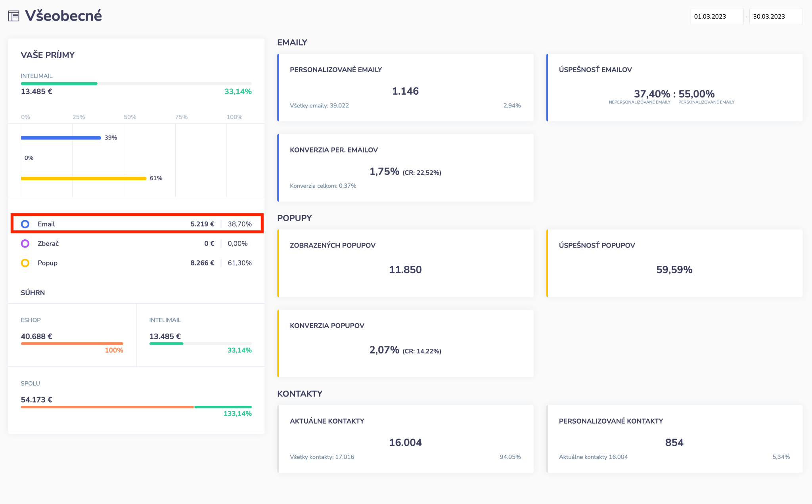Open the Úspešnosť popupov card

(674, 263)
